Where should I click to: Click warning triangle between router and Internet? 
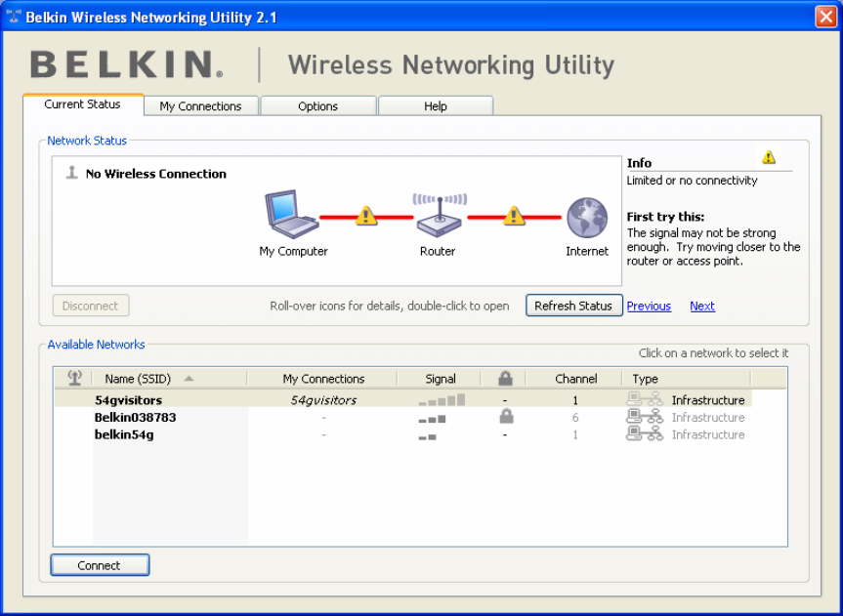514,216
